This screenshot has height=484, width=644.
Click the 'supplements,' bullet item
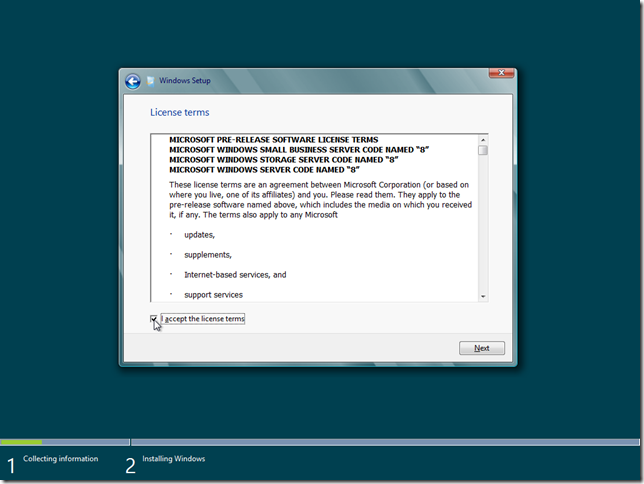[208, 255]
